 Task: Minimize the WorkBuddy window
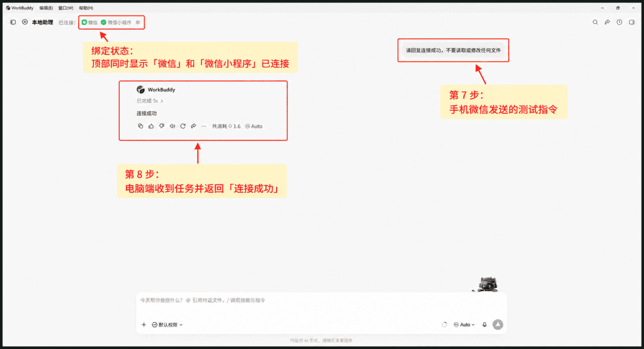tap(602, 8)
